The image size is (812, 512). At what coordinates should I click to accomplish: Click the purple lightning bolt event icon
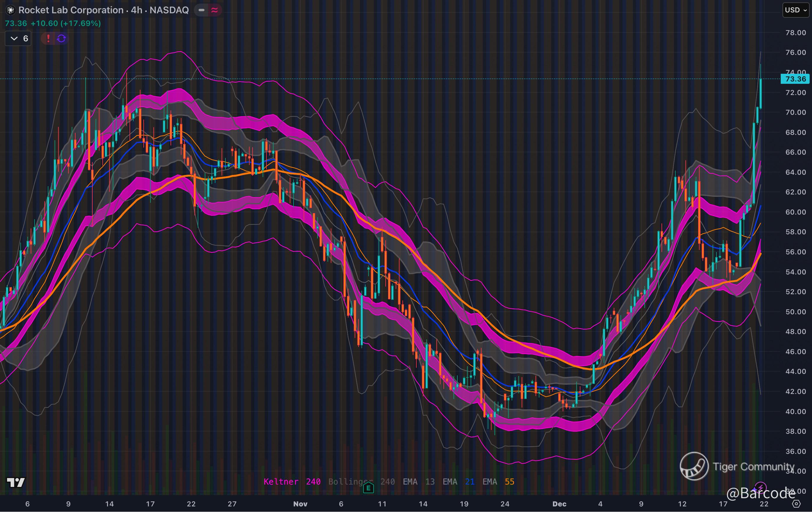[x=760, y=488]
